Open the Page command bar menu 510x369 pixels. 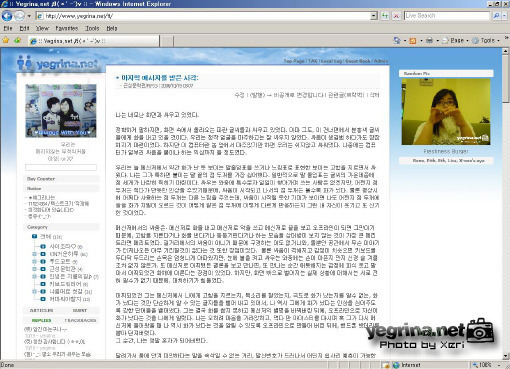pos(455,41)
